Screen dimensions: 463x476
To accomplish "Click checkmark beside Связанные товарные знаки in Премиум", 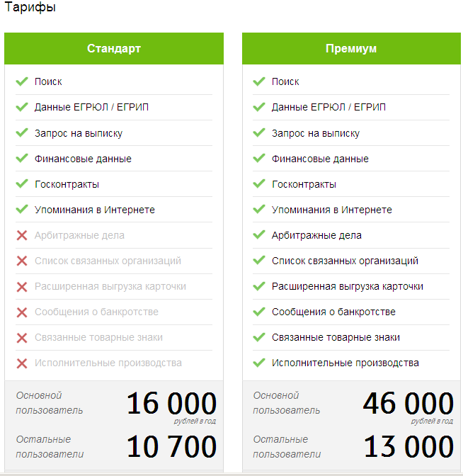I will click(x=259, y=337).
